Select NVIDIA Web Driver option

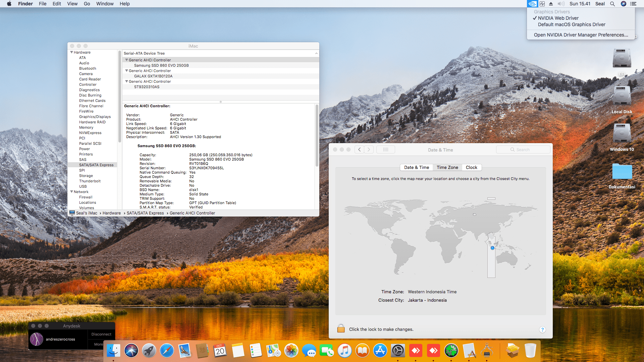[x=558, y=18]
